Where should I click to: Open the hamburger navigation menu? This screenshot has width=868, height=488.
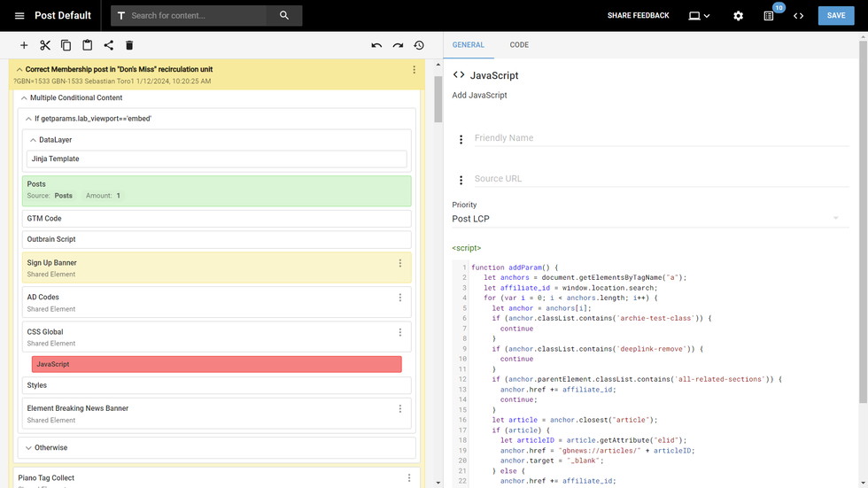[x=19, y=16]
